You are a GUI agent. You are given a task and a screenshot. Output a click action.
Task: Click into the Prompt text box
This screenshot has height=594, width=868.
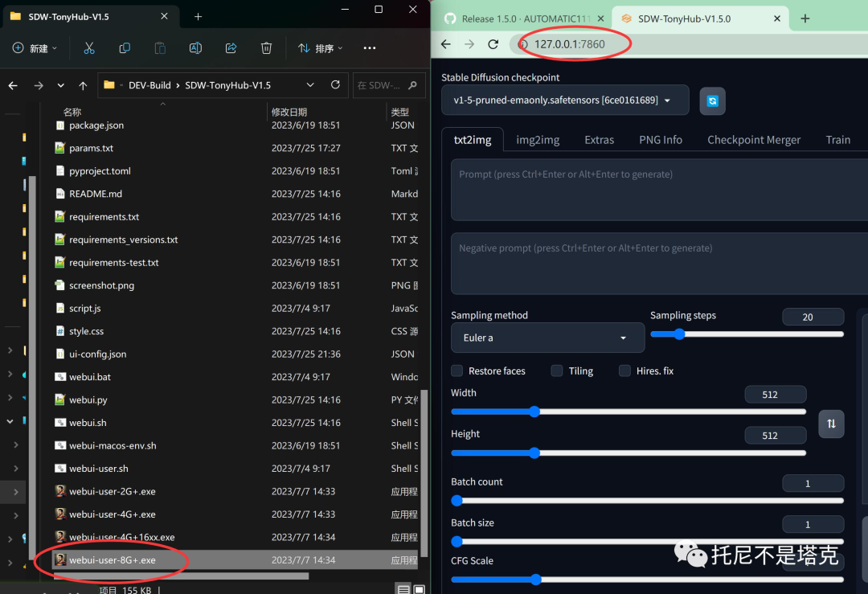[x=659, y=190]
